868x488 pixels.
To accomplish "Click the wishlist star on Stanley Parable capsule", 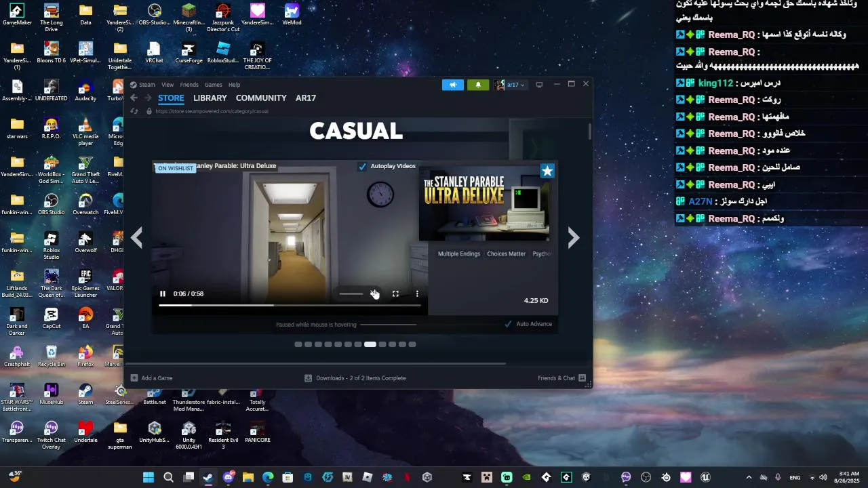I will click(547, 171).
